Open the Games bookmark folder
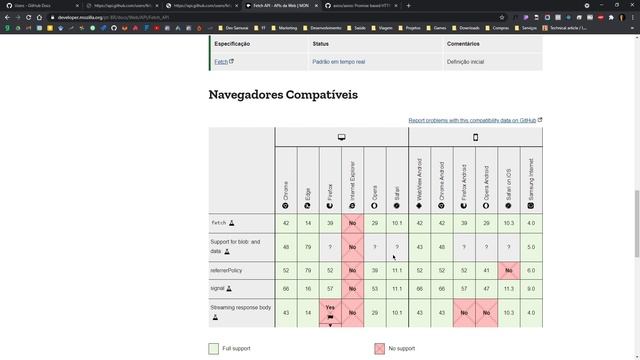Viewport: 640px width, 360px height. click(436, 28)
